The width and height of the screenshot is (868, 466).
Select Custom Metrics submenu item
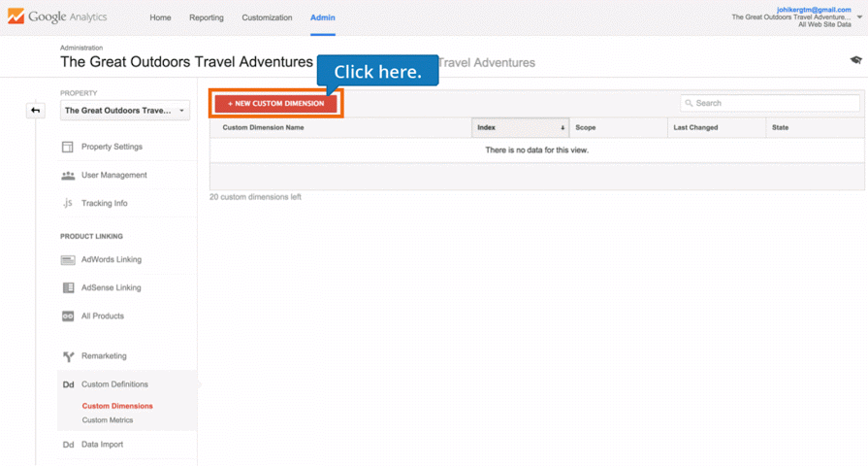click(108, 420)
